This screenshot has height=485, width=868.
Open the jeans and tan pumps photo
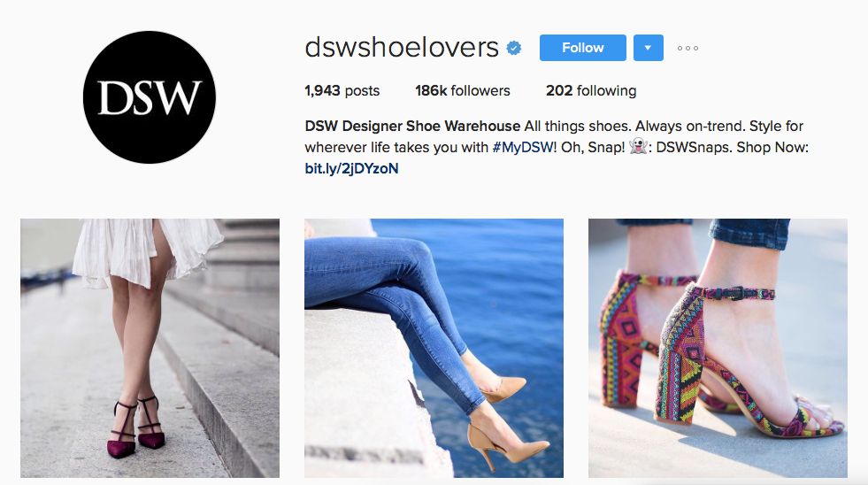click(x=434, y=348)
